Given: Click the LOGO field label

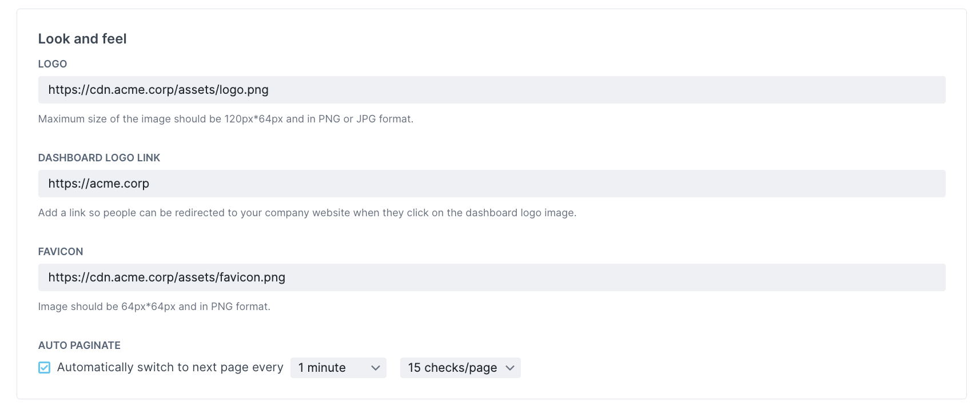Looking at the screenshot, I should (53, 64).
